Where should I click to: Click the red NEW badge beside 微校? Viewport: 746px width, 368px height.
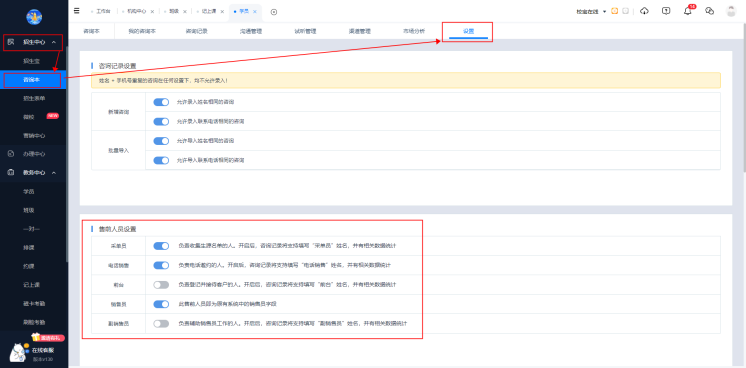(53, 116)
